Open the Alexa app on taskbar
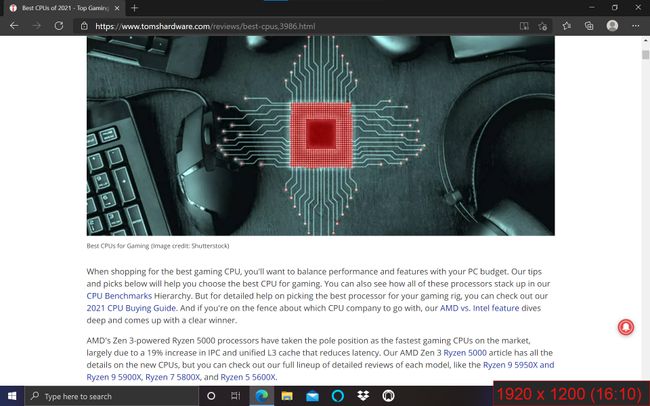The image size is (650, 406). pyautogui.click(x=338, y=396)
